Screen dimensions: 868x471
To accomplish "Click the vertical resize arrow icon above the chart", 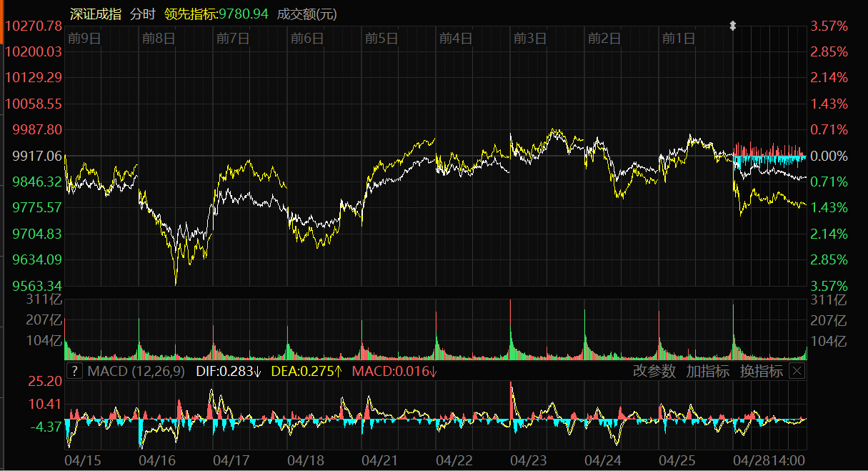I will [x=732, y=26].
